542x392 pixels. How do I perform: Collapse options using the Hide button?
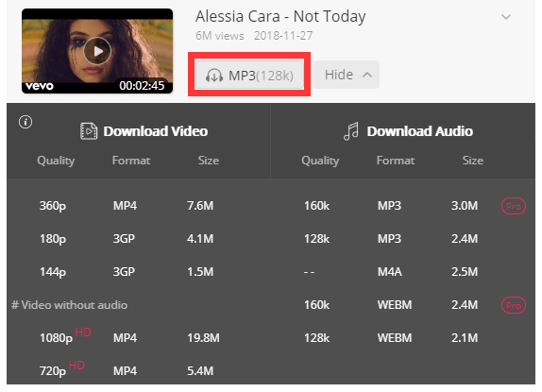(x=347, y=75)
